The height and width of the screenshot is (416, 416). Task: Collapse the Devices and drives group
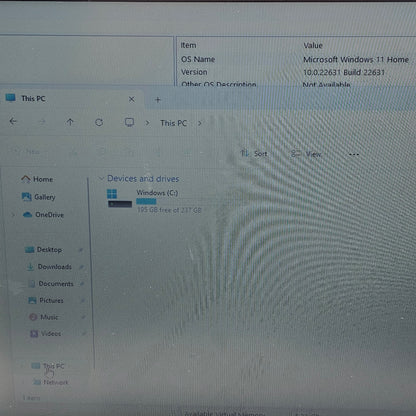point(101,178)
